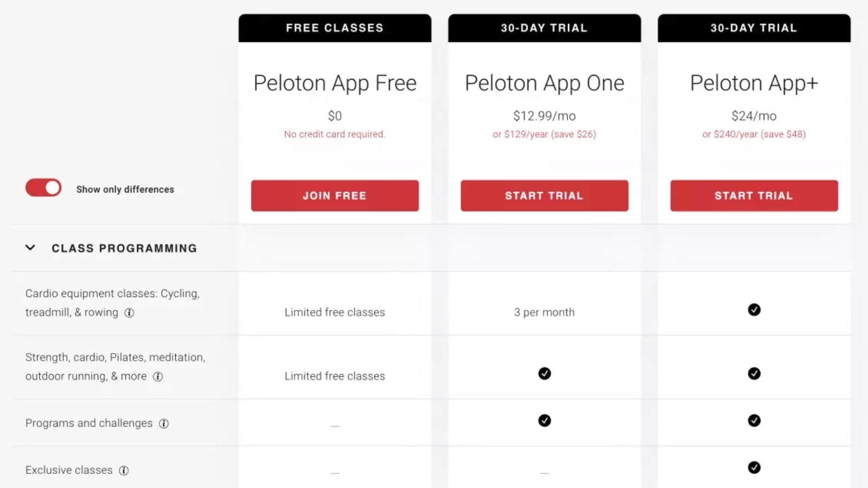Click the $129/year savings text

pyautogui.click(x=544, y=134)
